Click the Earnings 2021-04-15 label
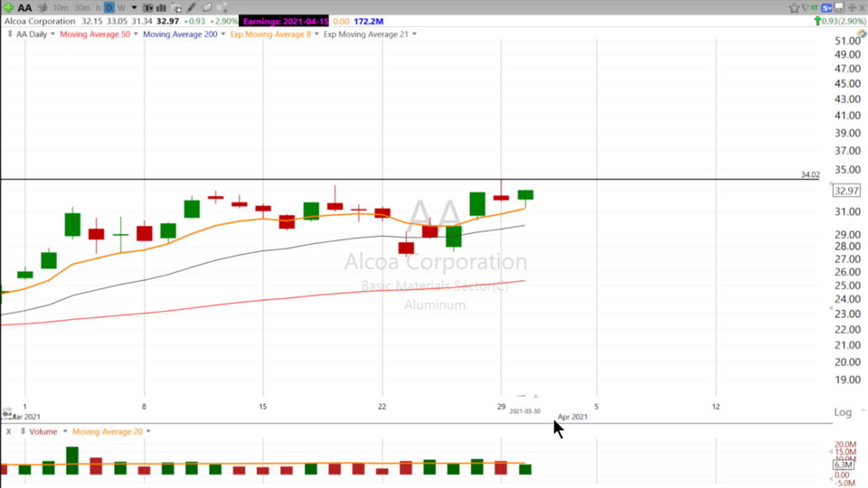 285,21
